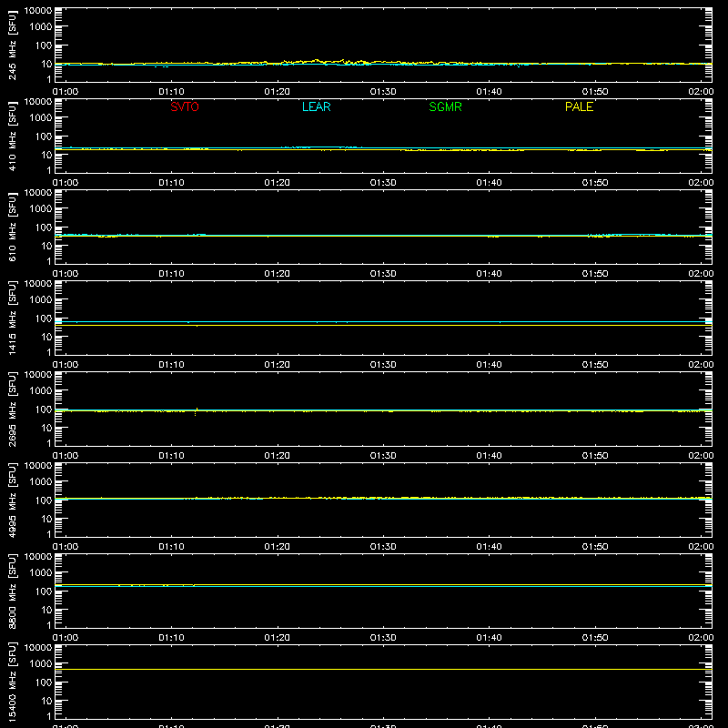Screen dimensions: 728x728
Task: Click 02:00 tick label of 245 MHz panel
Action: [701, 92]
